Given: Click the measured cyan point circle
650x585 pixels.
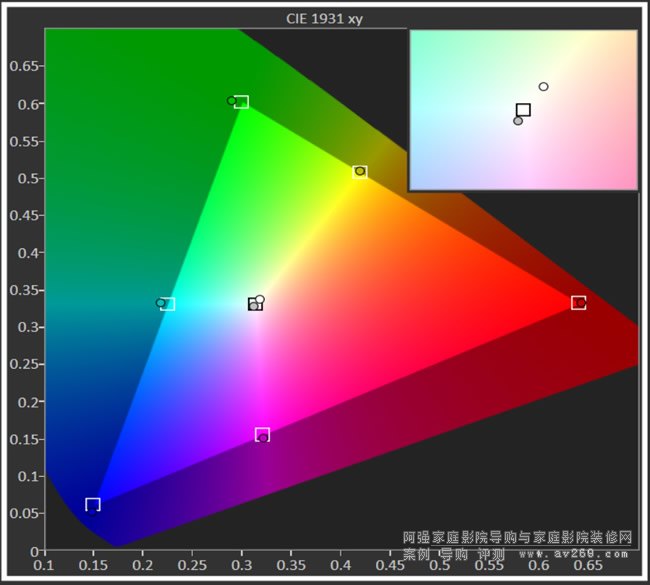Looking at the screenshot, I should [160, 302].
